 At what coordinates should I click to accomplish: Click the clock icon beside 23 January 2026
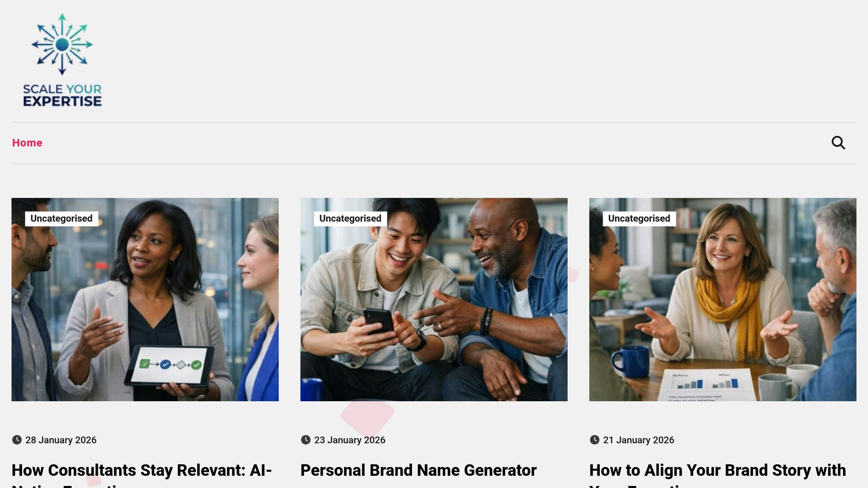(x=306, y=440)
